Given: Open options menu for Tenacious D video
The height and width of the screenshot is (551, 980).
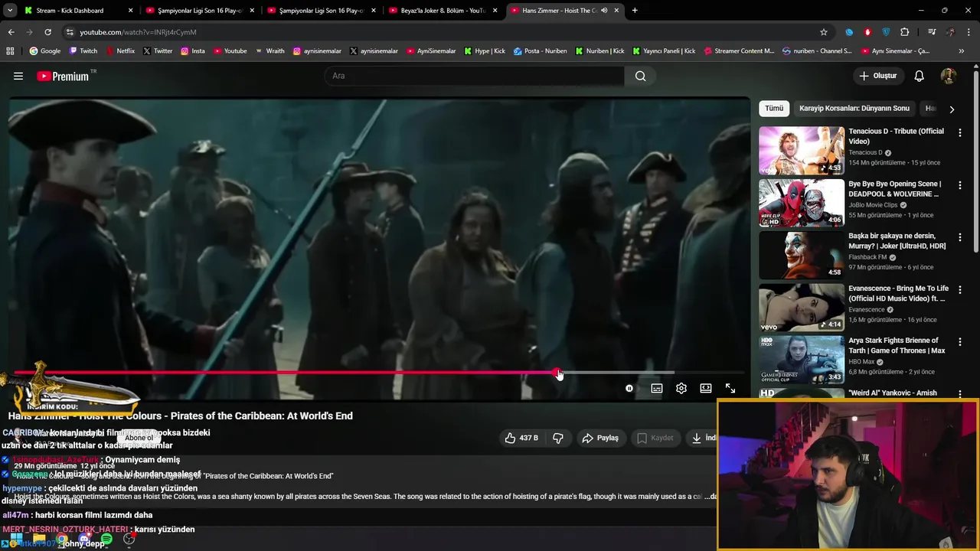Looking at the screenshot, I should (959, 132).
